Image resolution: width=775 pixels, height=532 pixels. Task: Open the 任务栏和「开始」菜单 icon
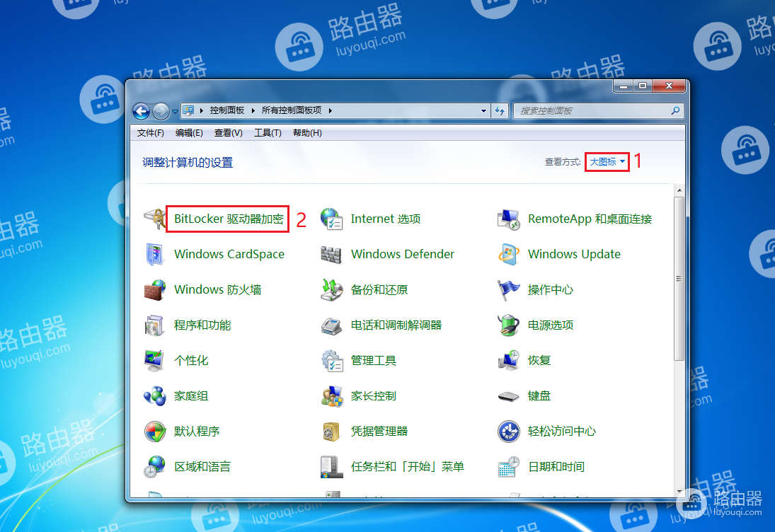(331, 467)
